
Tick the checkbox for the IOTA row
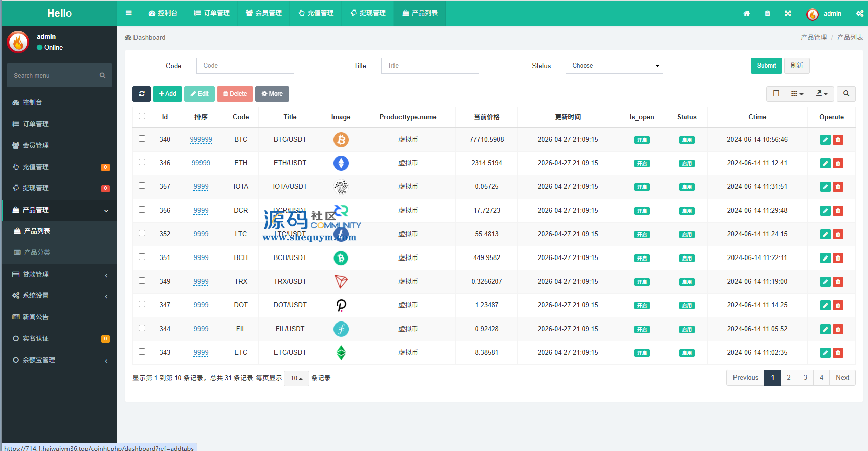[142, 186]
